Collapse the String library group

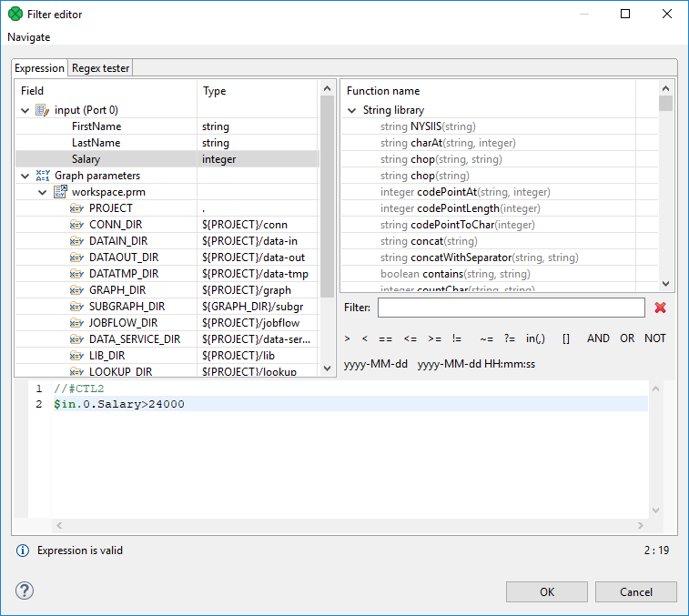351,110
